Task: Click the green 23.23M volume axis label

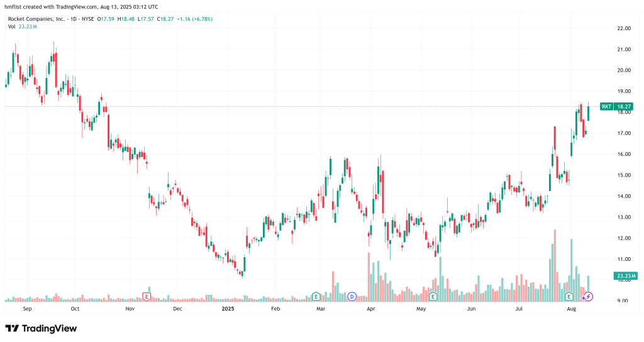Action: pos(624,276)
